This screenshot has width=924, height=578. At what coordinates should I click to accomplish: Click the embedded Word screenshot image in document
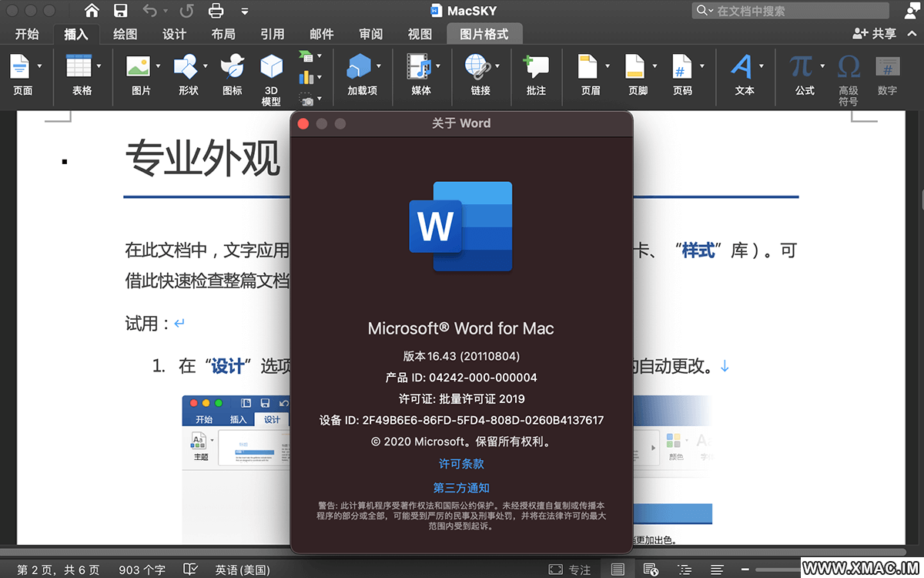[x=236, y=469]
